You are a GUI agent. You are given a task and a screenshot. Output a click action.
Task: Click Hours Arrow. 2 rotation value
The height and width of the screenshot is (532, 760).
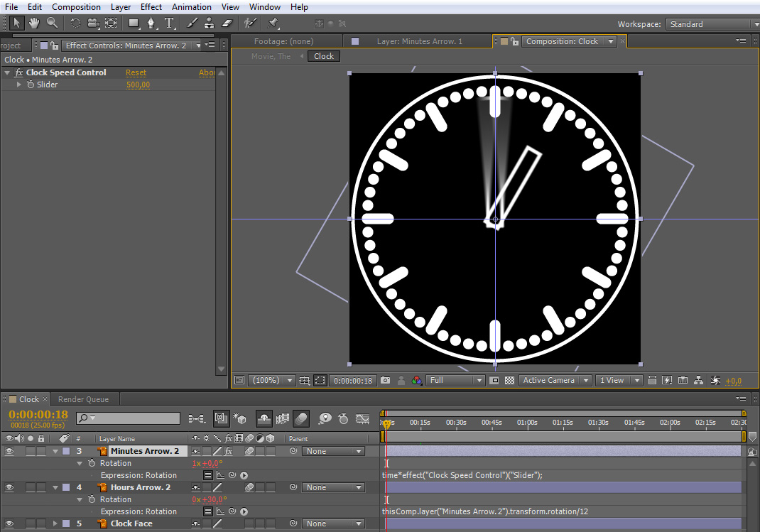pos(207,499)
